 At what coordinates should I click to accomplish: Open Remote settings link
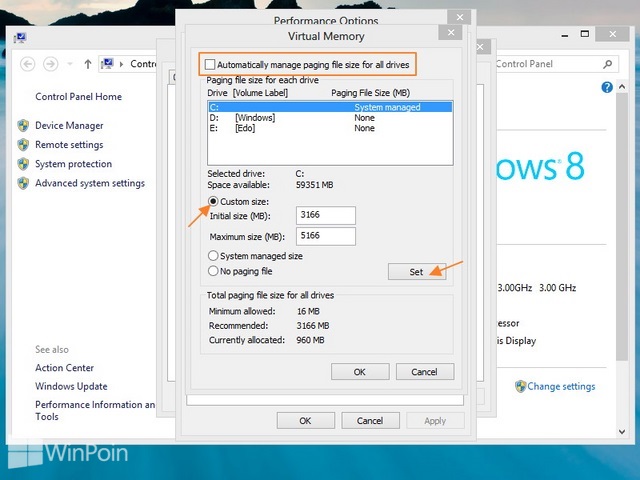[x=69, y=144]
